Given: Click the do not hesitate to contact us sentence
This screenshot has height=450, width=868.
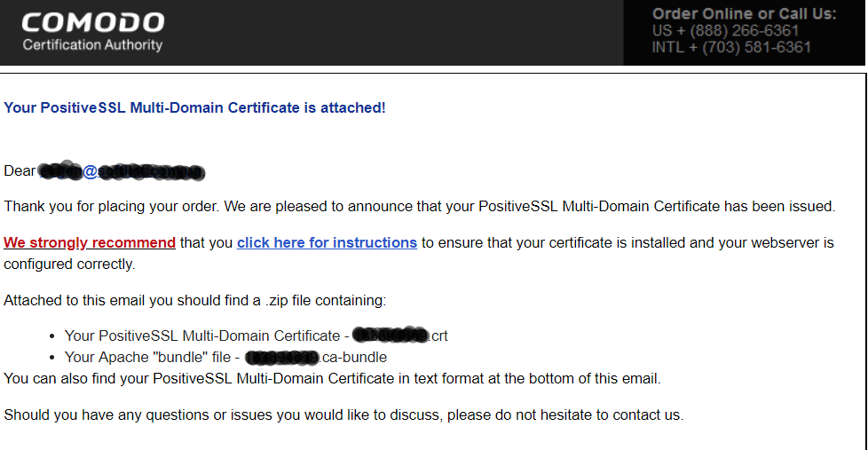Looking at the screenshot, I should coord(343,415).
